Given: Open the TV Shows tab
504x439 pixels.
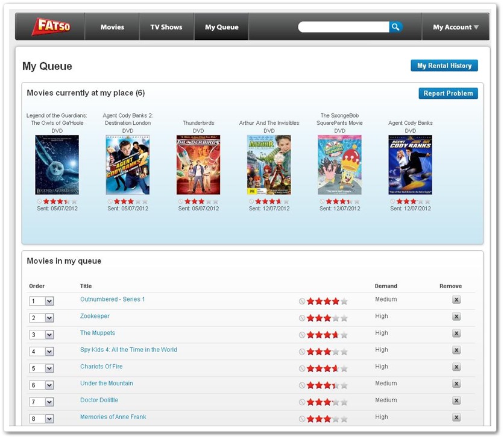Looking at the screenshot, I should (x=166, y=27).
